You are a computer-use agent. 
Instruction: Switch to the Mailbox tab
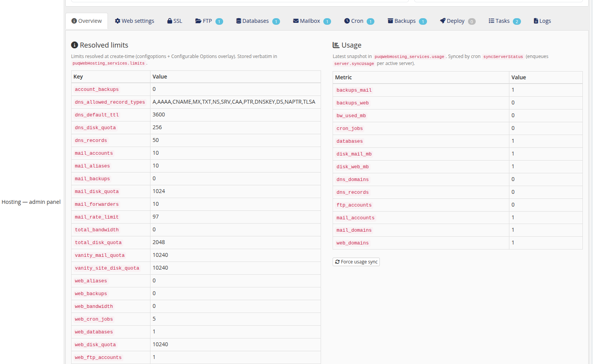[x=312, y=21]
